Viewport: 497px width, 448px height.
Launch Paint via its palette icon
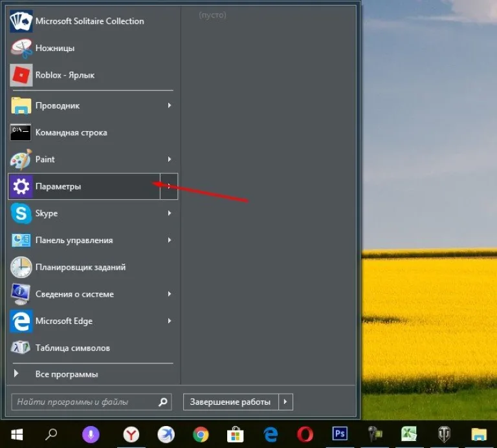point(21,159)
